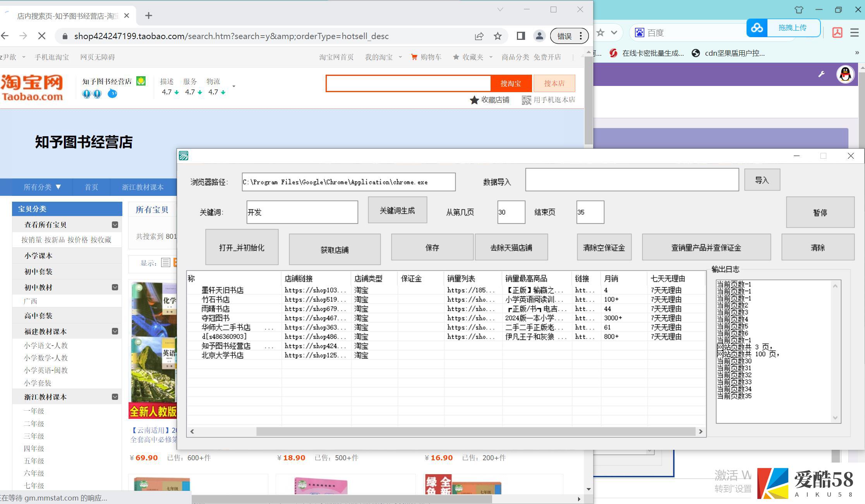Image resolution: width=865 pixels, height=504 pixels.
Task: Click QQ penguin avatar in right browser
Action: pyautogui.click(x=845, y=74)
